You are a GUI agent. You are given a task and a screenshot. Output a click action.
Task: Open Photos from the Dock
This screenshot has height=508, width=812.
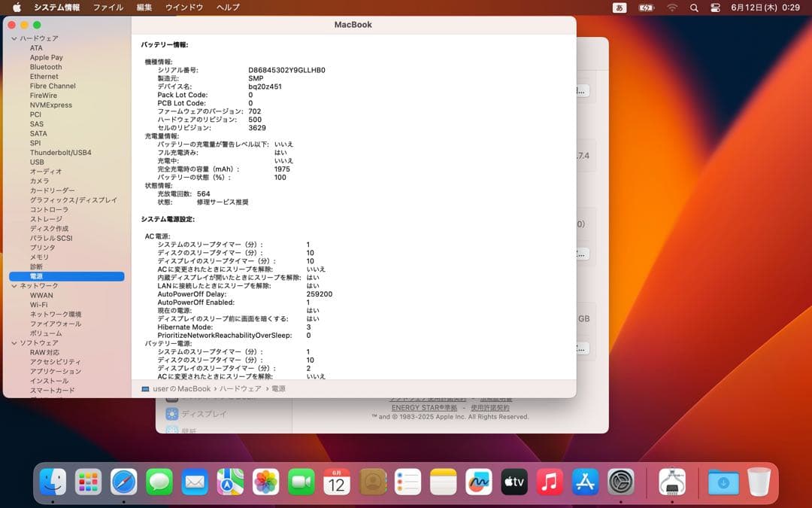click(x=265, y=482)
